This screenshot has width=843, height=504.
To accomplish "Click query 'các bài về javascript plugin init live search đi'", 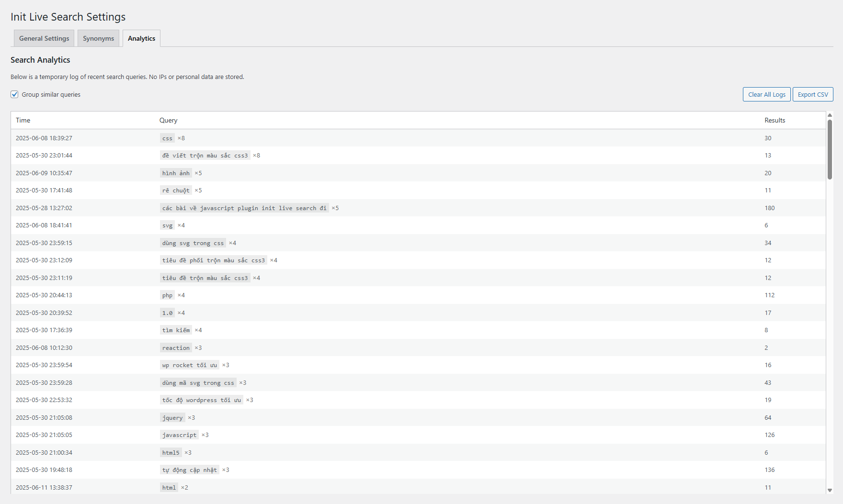I will tap(244, 208).
